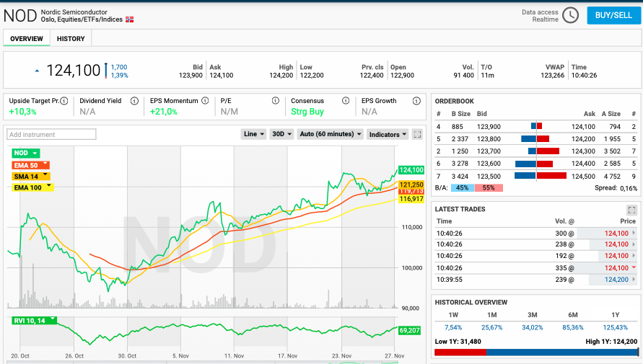The image size is (643, 364).
Task: Open info icon for Upside Target Price
Action: (64, 101)
